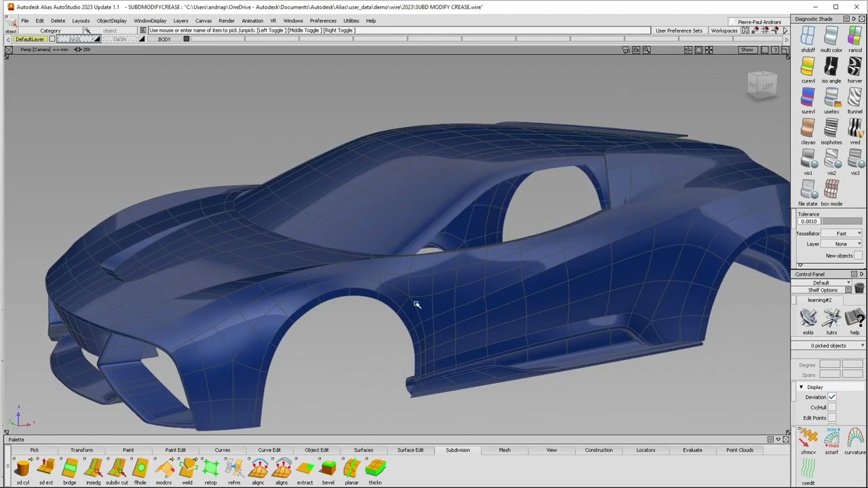
Task: Apply vis3 shade preset
Action: 854,159
